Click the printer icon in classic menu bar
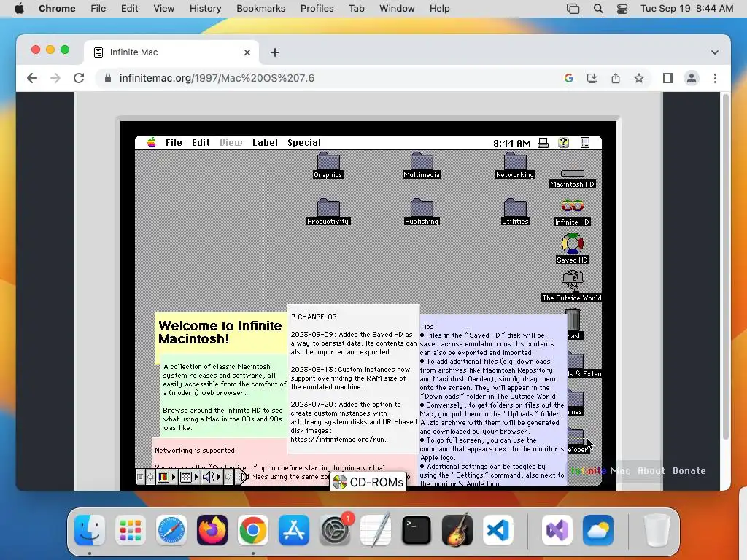This screenshot has height=560, width=747. pyautogui.click(x=543, y=143)
